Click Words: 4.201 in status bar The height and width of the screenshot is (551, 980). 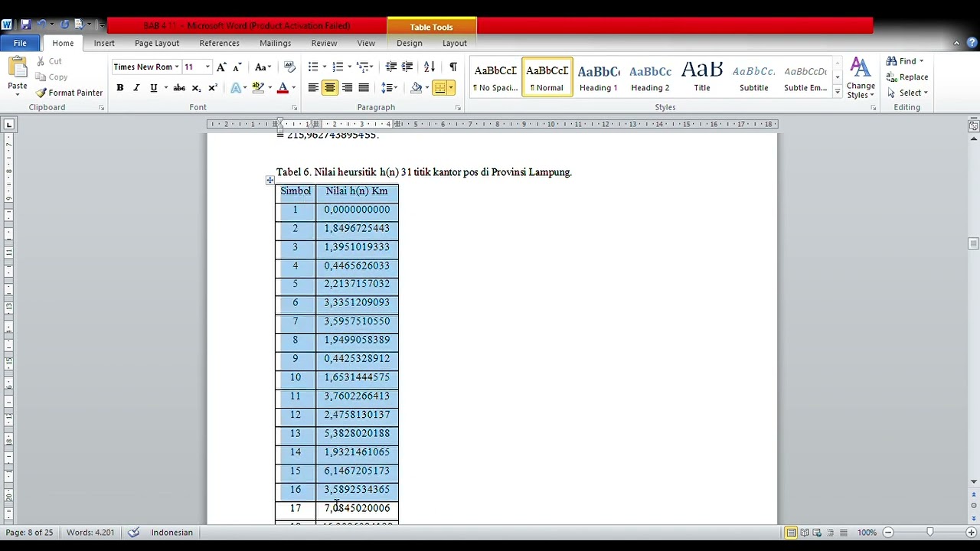(90, 533)
